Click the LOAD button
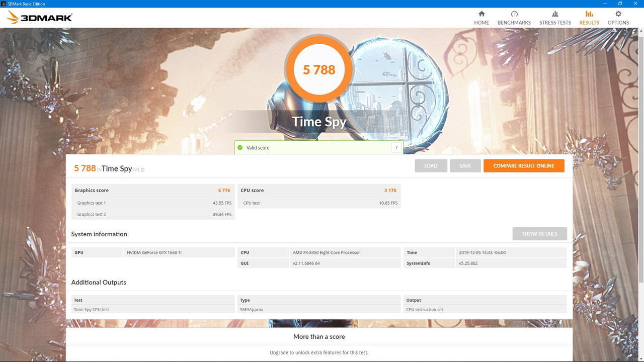The height and width of the screenshot is (362, 644). click(431, 166)
